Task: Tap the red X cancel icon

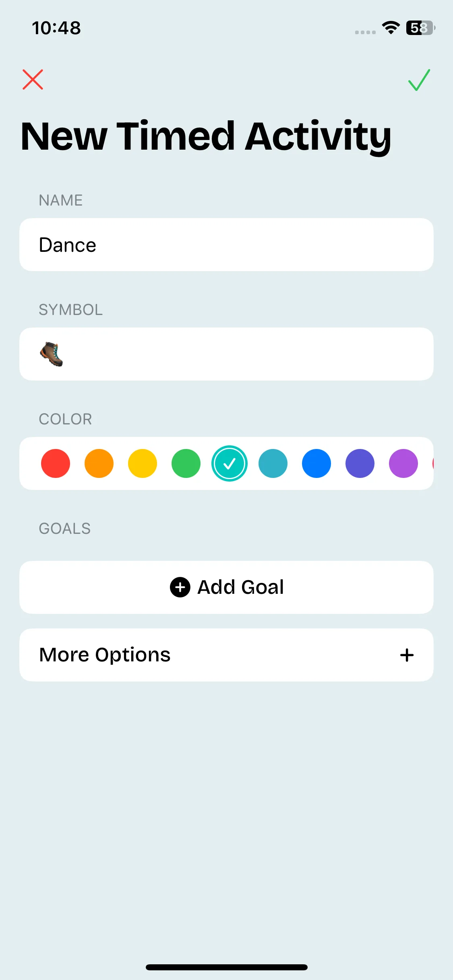Action: (x=33, y=79)
